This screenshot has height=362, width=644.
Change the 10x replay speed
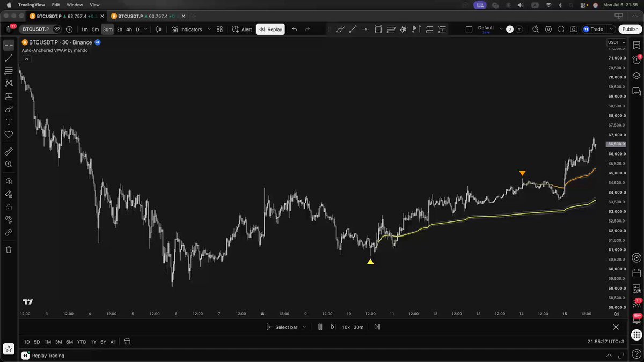(x=346, y=327)
